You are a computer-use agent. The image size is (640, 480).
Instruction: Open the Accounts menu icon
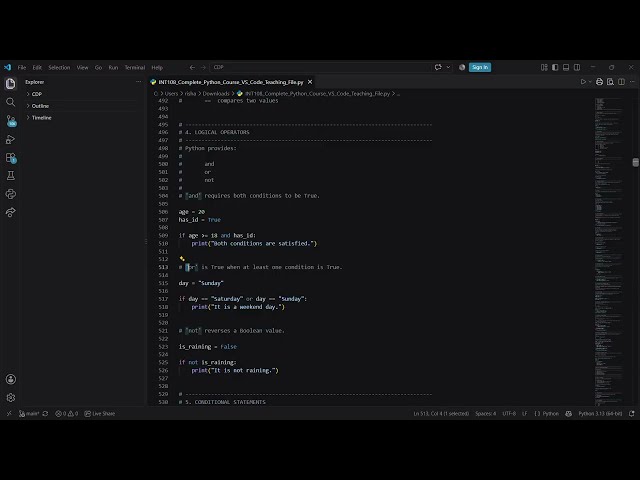tap(11, 379)
